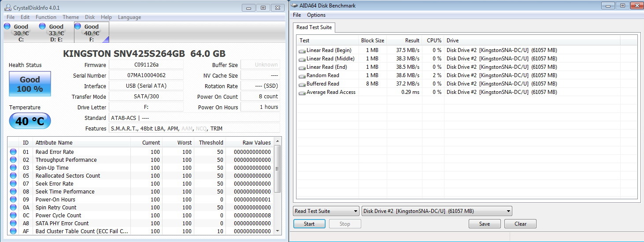Click the Clear button in AIDA64
Screen dimensions: 644x242
pos(520,224)
